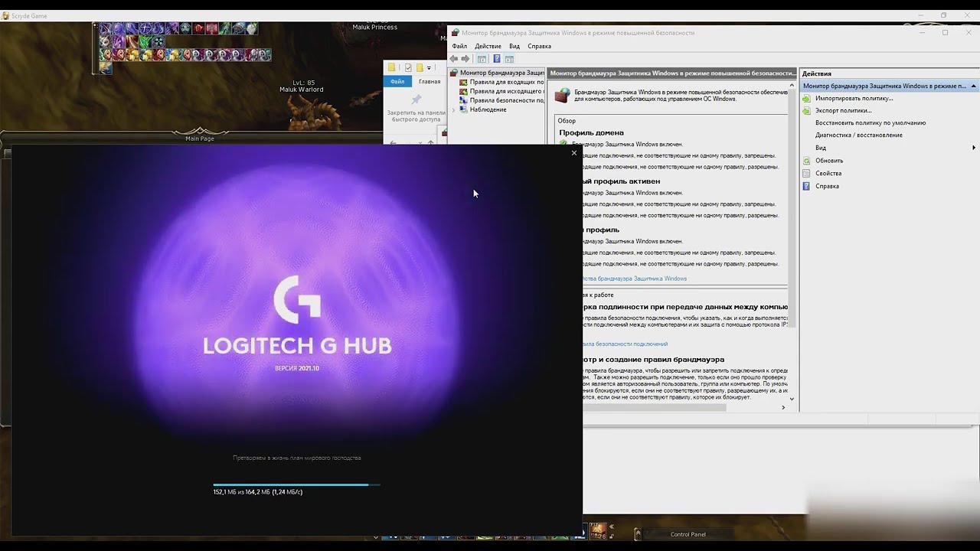Image resolution: width=980 pixels, height=551 pixels.
Task: Open the Explorer quick access toolbar dropdown
Action: point(429,68)
